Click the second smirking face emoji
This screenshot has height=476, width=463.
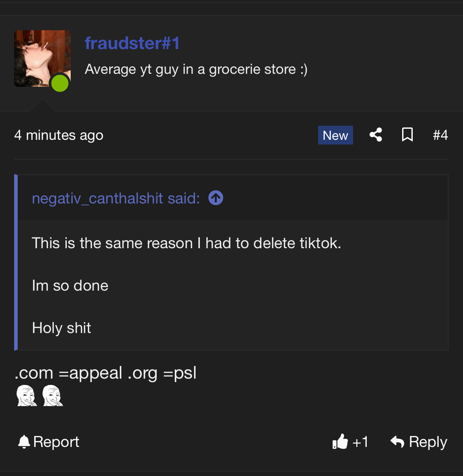tap(53, 395)
